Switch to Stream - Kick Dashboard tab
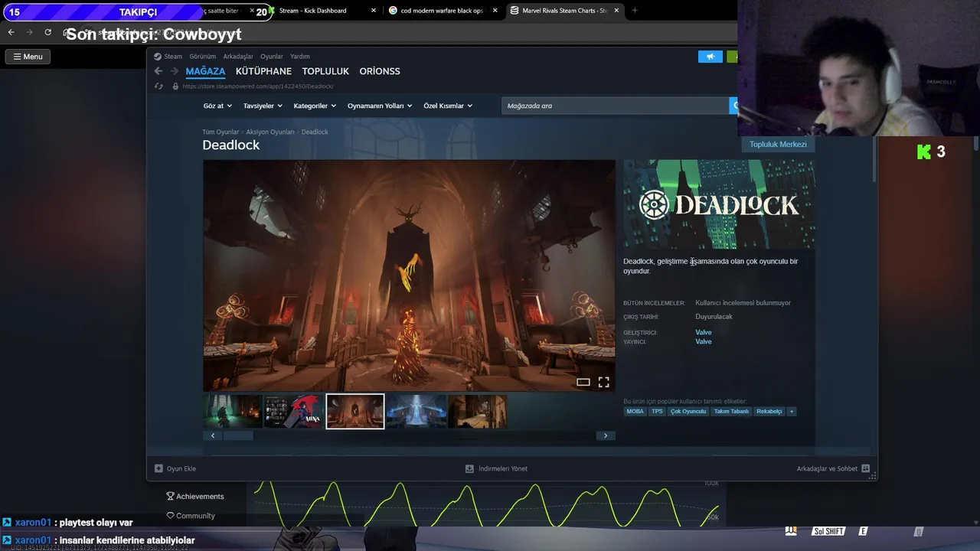The image size is (980, 551). (x=312, y=11)
